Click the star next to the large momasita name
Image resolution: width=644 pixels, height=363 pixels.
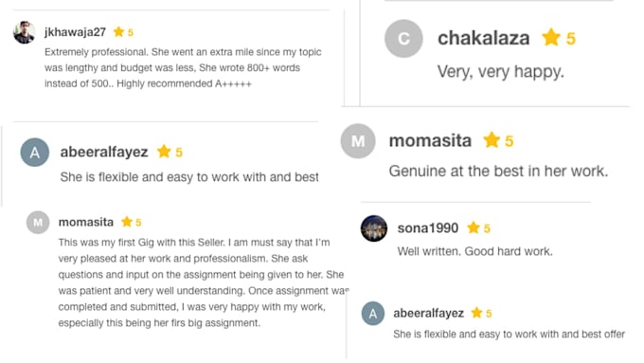(x=492, y=139)
